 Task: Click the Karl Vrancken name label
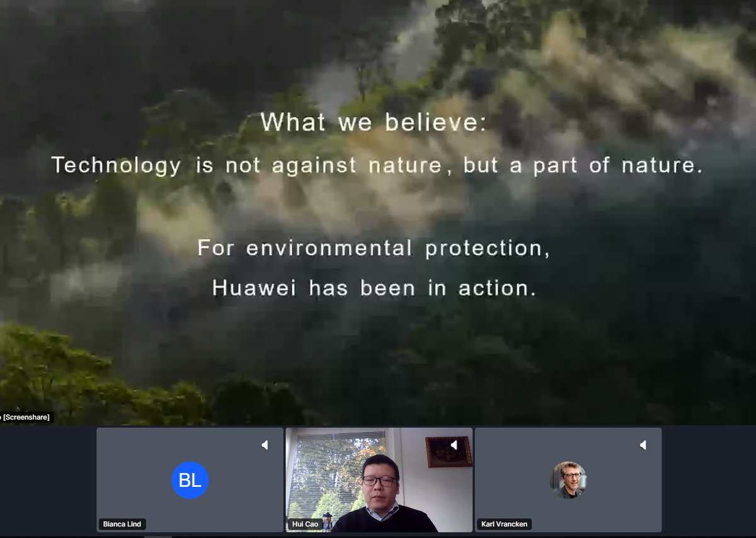504,524
